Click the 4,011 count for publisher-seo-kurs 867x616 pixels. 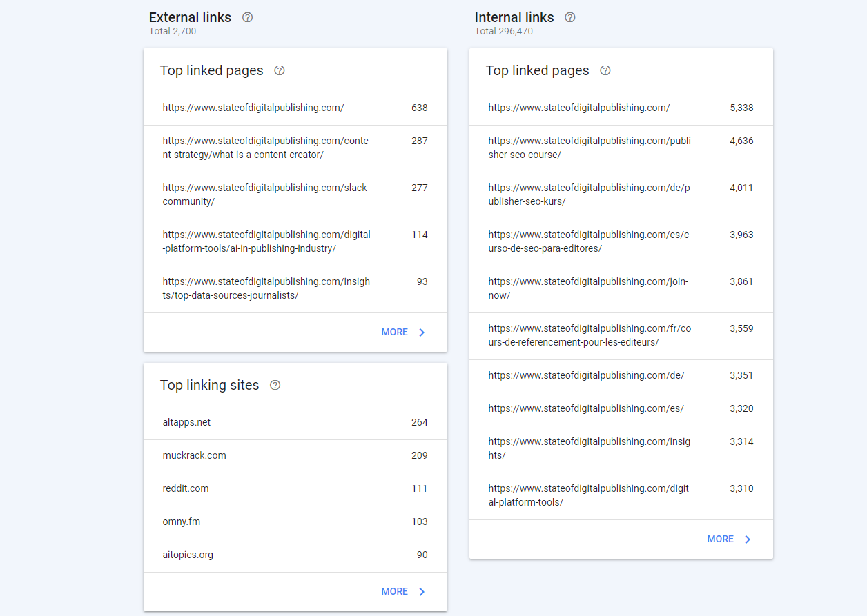tap(741, 188)
